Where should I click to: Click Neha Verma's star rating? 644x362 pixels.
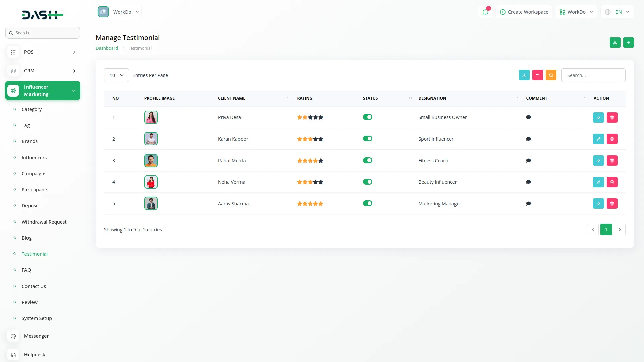(x=310, y=182)
